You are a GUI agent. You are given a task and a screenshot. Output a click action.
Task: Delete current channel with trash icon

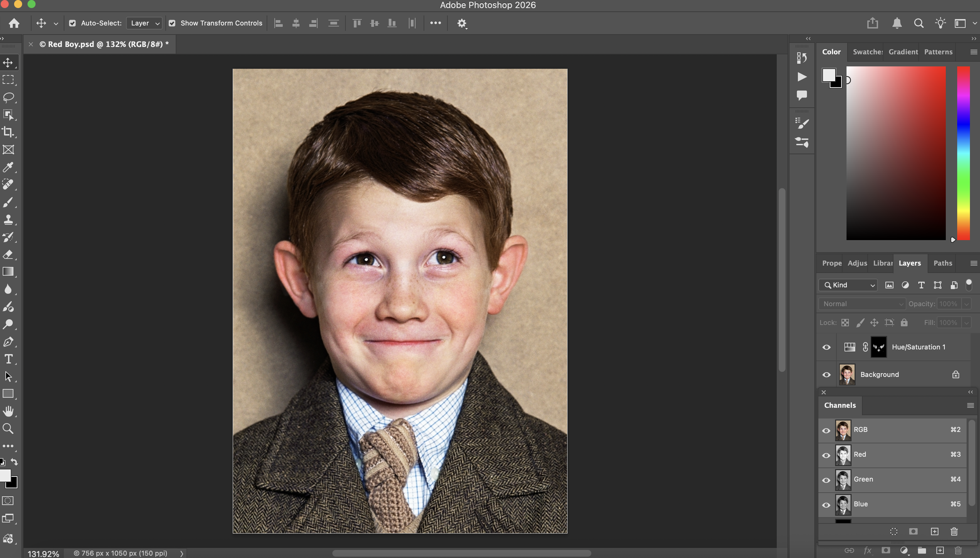[954, 532]
